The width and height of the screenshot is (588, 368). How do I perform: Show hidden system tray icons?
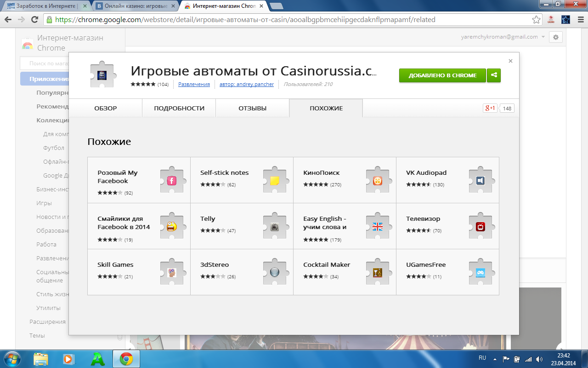point(495,359)
